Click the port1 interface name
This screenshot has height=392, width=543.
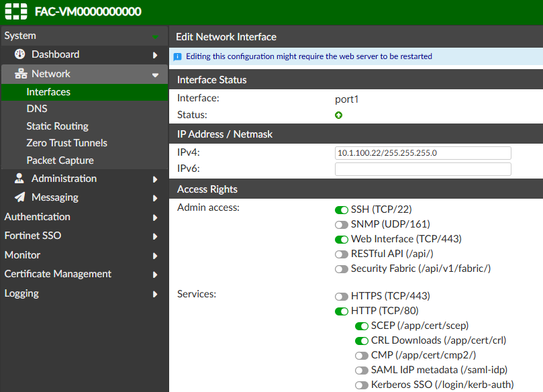[346, 99]
